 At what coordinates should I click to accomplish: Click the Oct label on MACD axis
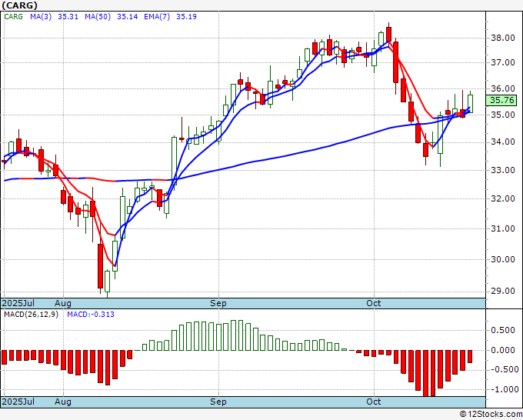pyautogui.click(x=374, y=402)
